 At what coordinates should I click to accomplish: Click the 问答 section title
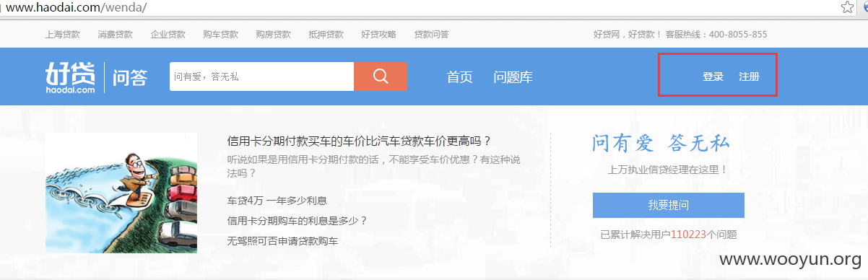point(131,78)
